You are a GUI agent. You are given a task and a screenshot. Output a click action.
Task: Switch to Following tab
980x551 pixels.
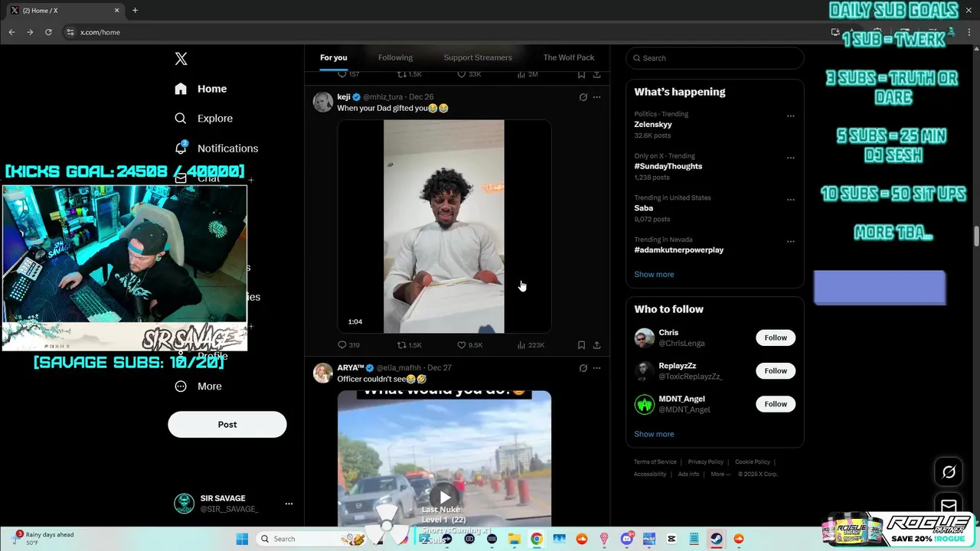click(x=395, y=57)
